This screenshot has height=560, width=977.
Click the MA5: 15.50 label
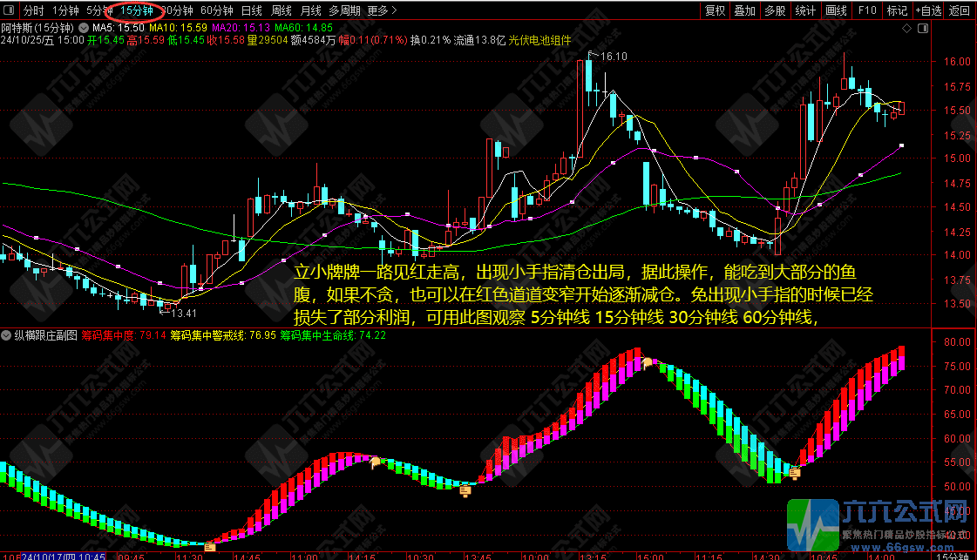tap(119, 28)
